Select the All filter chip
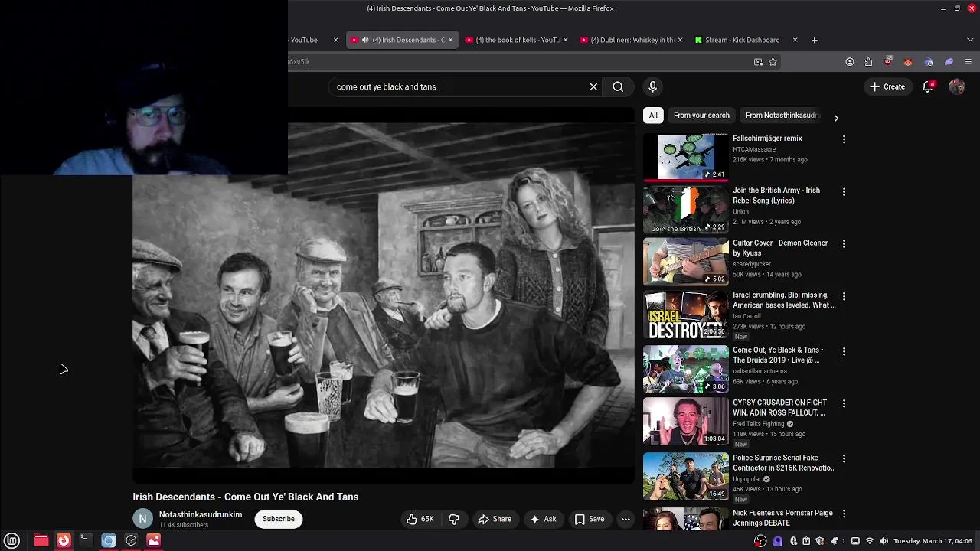This screenshot has width=980, height=551. point(653,115)
